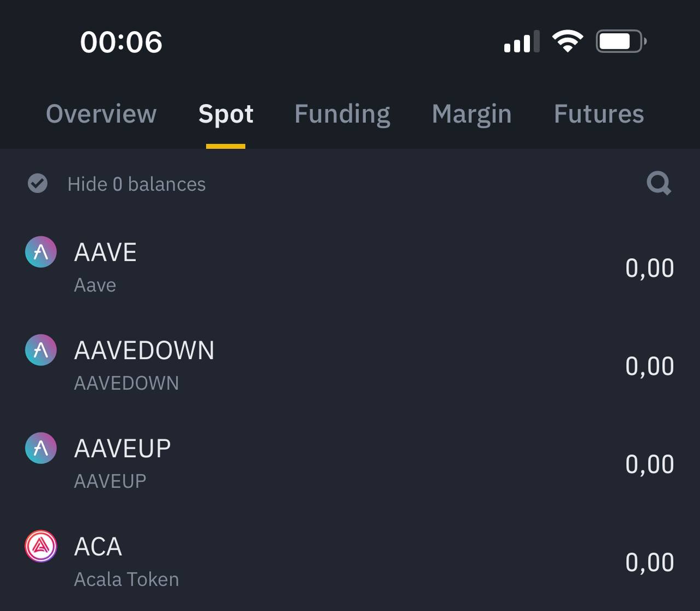Toggle the Hide 0 balances checkbox
Image resolution: width=700 pixels, height=611 pixels.
point(38,183)
